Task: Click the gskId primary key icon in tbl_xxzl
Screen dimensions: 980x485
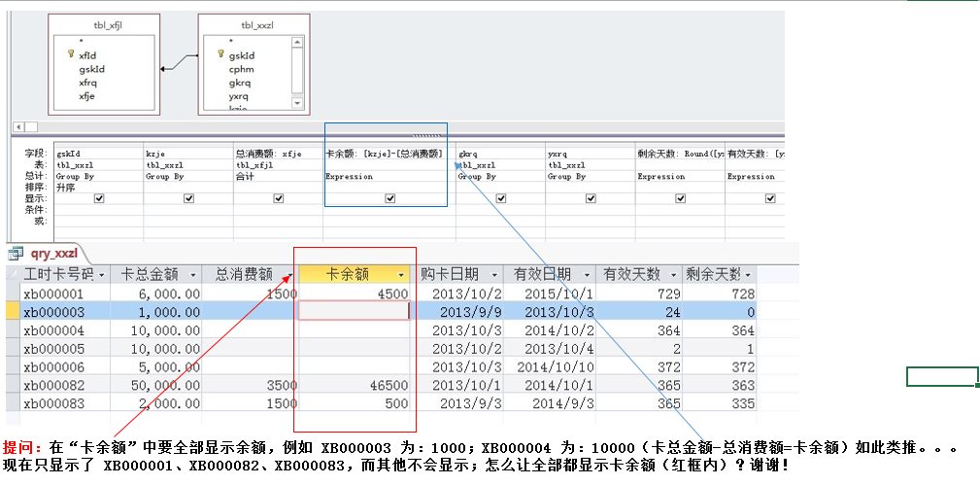Action: pyautogui.click(x=220, y=55)
